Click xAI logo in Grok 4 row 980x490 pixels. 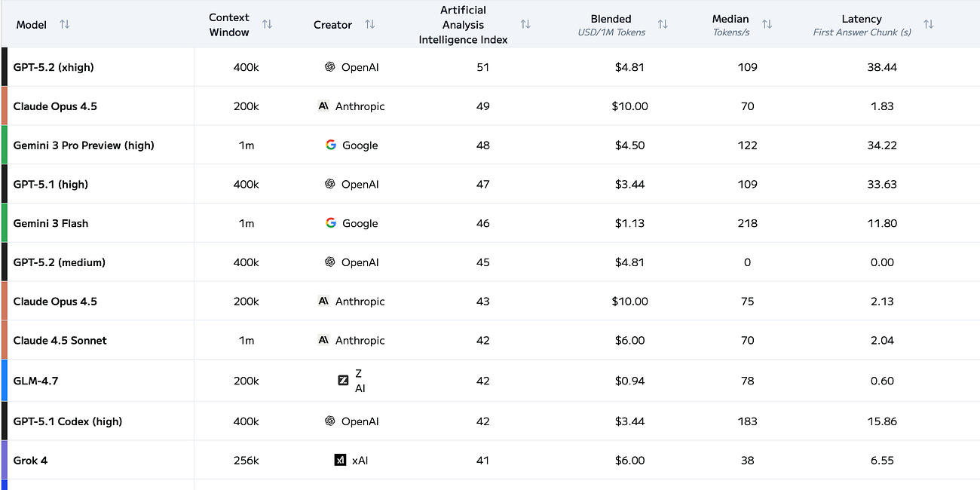[x=340, y=460]
